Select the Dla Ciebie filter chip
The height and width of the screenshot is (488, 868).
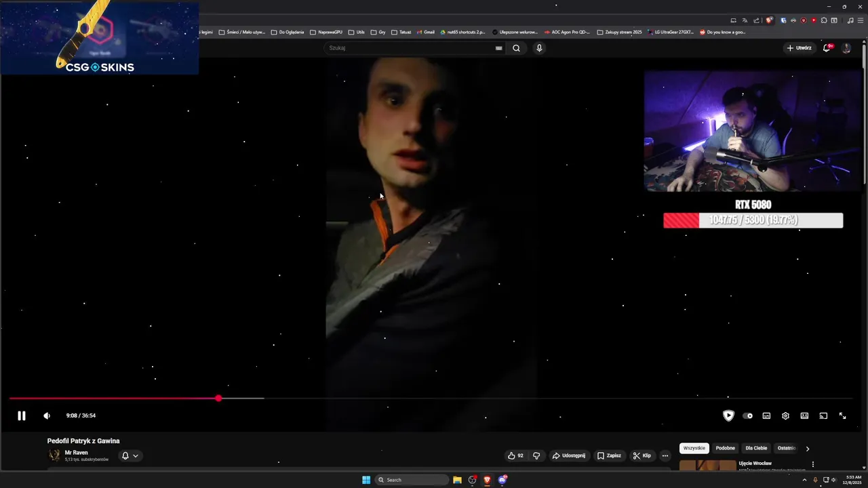[x=756, y=448]
